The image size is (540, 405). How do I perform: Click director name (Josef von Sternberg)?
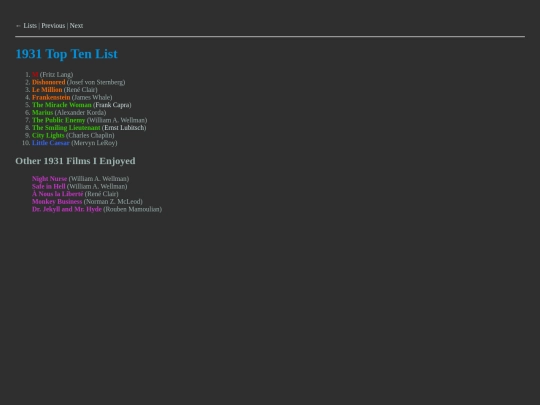coord(96,82)
